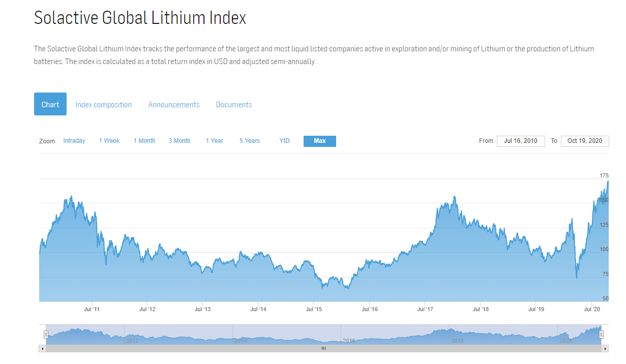
Task: Click the To date field
Action: tap(585, 141)
